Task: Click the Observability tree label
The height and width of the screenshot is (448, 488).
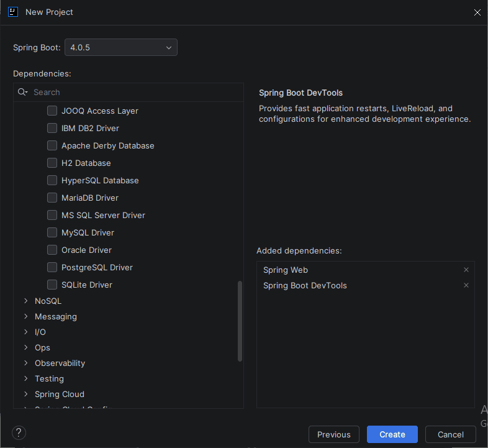Action: (60, 363)
